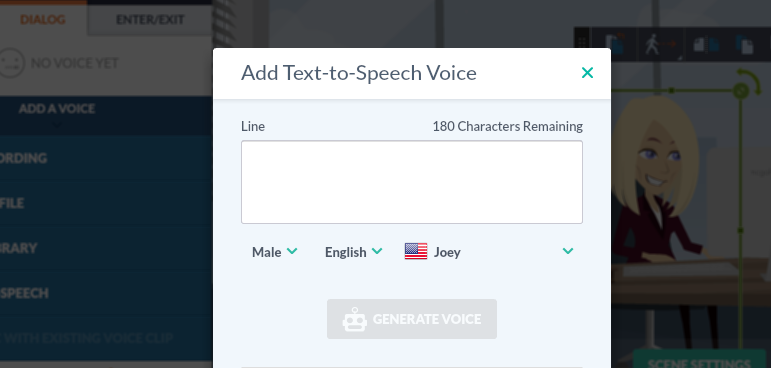Screen dimensions: 771x368
Task: Click the GENERATE VOICE button
Action: 412,319
